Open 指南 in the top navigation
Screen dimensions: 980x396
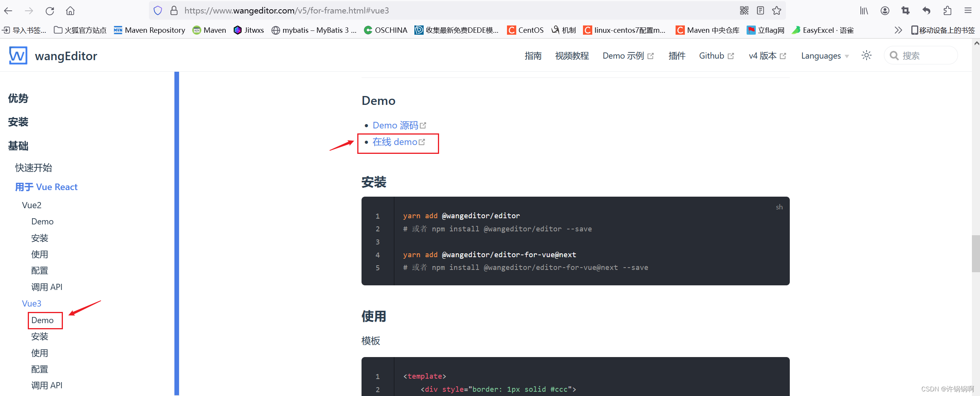coord(533,56)
